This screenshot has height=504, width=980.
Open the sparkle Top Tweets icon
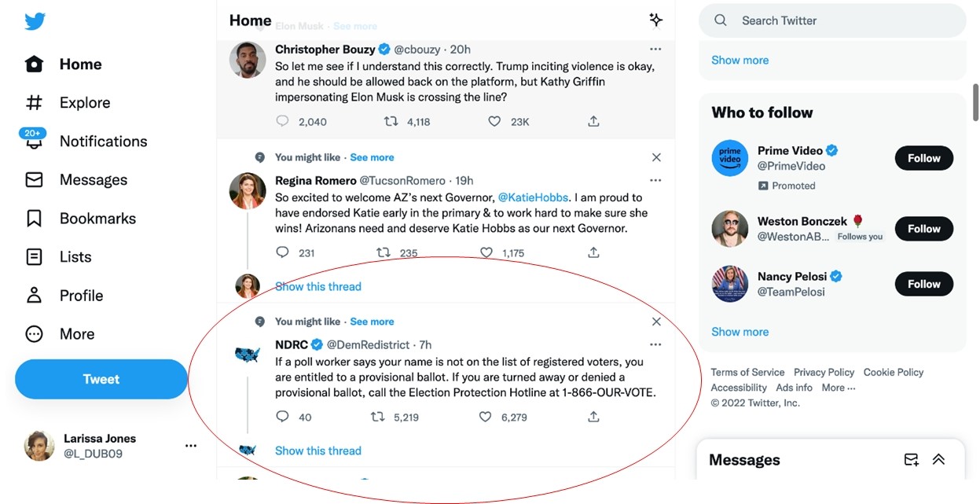point(655,20)
